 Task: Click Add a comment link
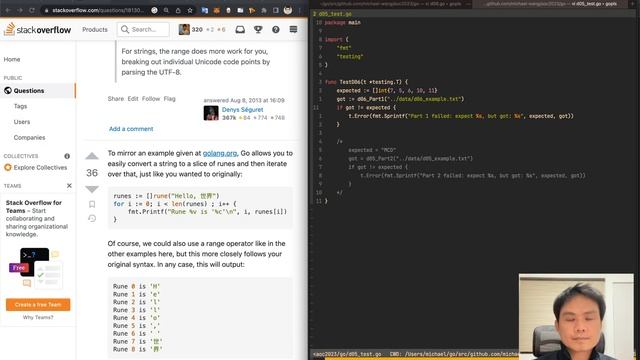[x=131, y=129]
